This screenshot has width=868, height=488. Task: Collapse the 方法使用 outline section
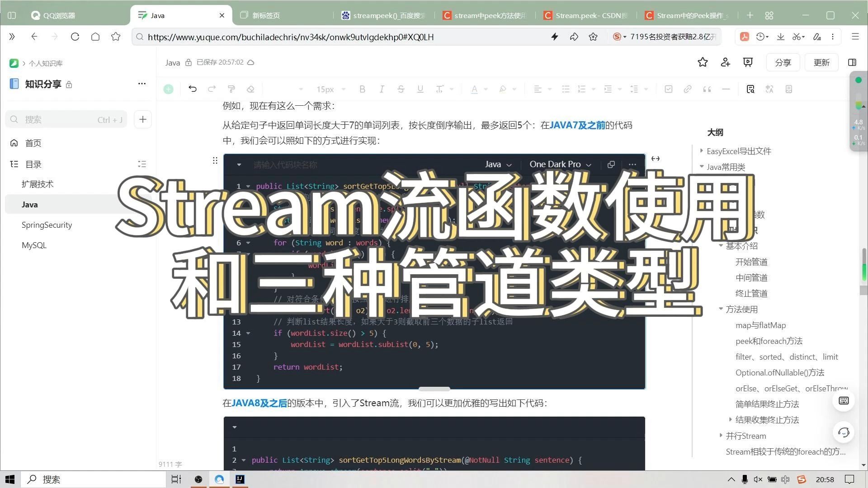tap(721, 309)
